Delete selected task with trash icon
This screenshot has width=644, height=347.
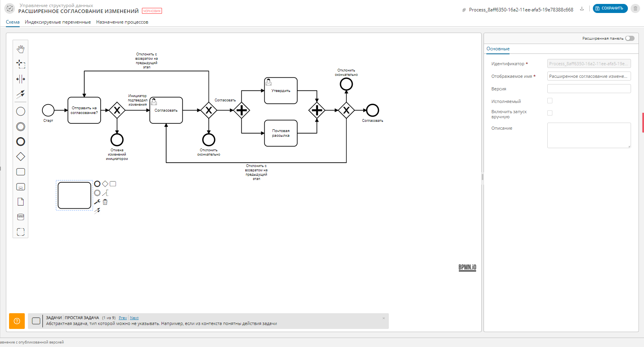105,202
